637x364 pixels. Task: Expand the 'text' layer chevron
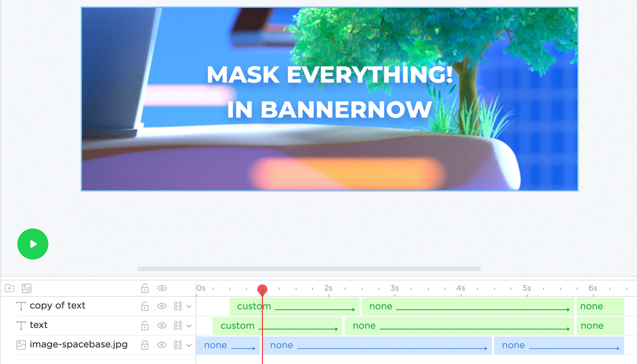(189, 326)
